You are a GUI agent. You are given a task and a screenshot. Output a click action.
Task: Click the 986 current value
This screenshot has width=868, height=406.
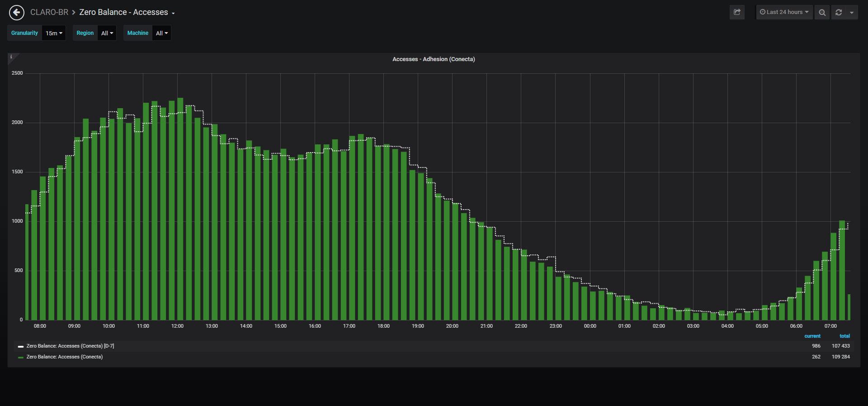point(816,346)
